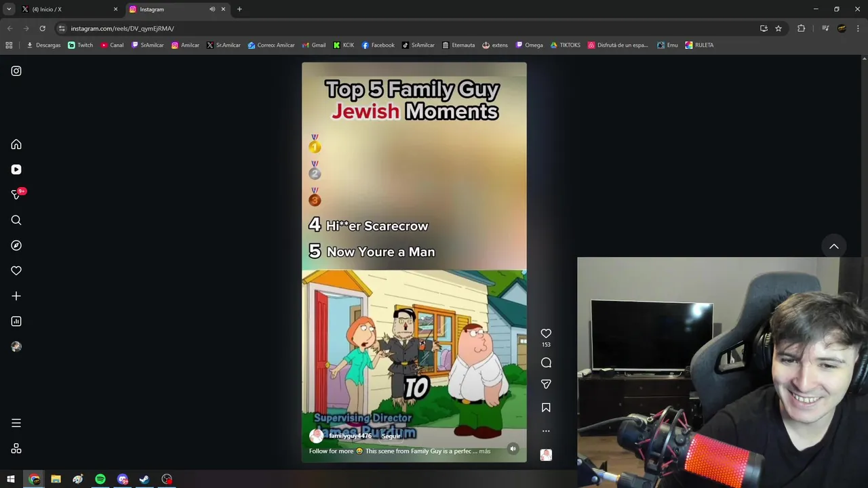Open TIKTOKS bookmark
This screenshot has height=488, width=868.
[566, 45]
